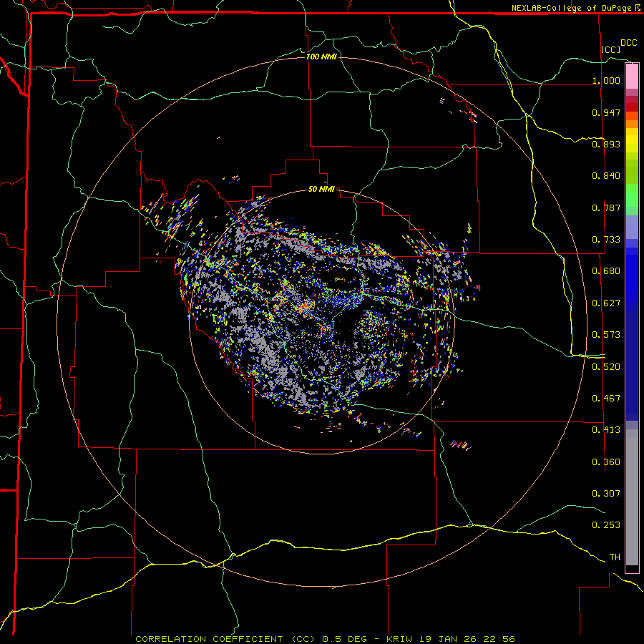The width and height of the screenshot is (644, 644).
Task: Click the 0.947 legend value
Action: (x=606, y=112)
